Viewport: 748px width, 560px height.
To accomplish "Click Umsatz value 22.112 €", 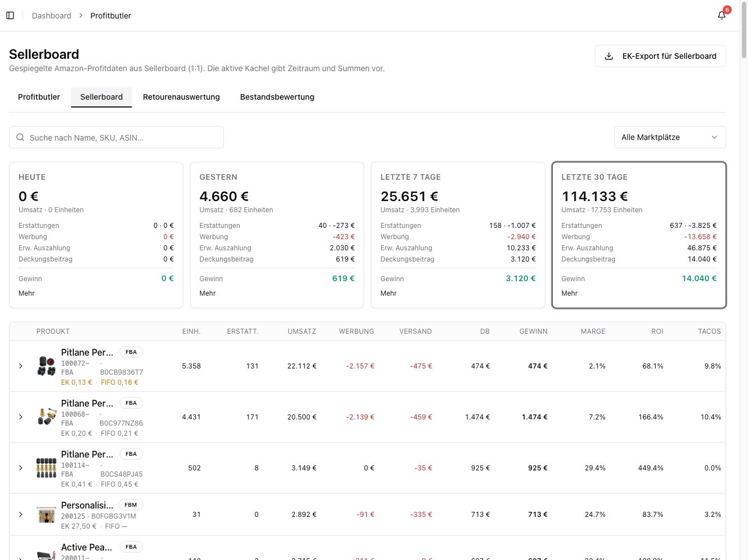I will pos(302,366).
